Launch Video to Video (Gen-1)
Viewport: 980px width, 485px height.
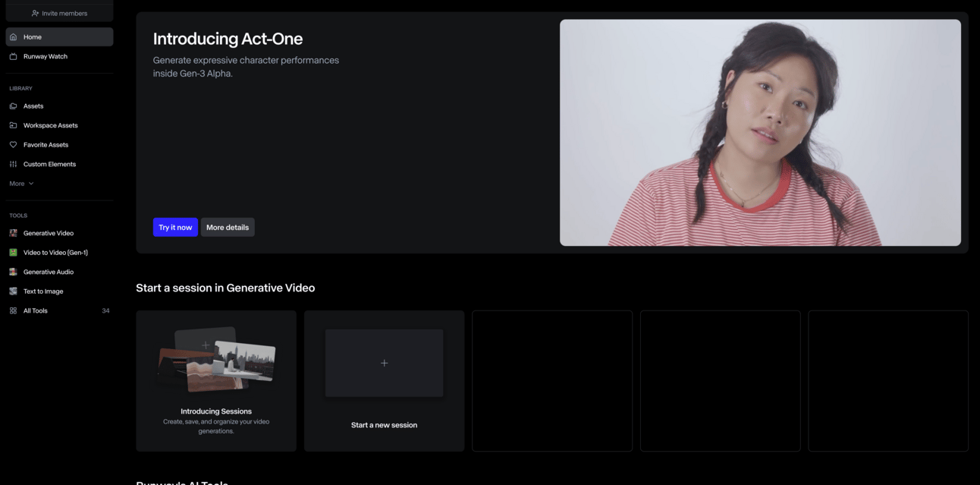(x=59, y=253)
